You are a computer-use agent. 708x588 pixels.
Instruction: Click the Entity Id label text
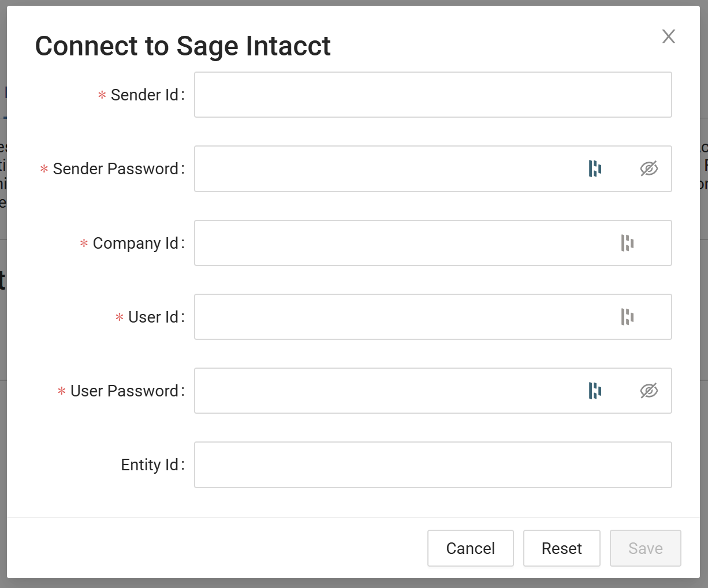click(150, 465)
